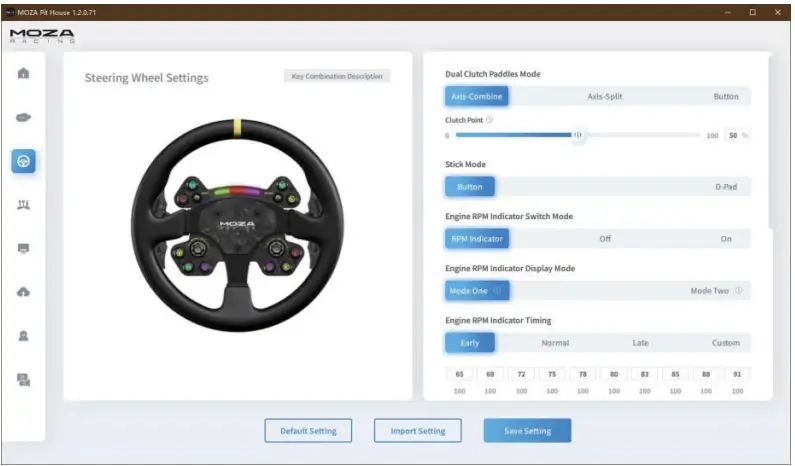Click the Save Setting button

click(527, 431)
